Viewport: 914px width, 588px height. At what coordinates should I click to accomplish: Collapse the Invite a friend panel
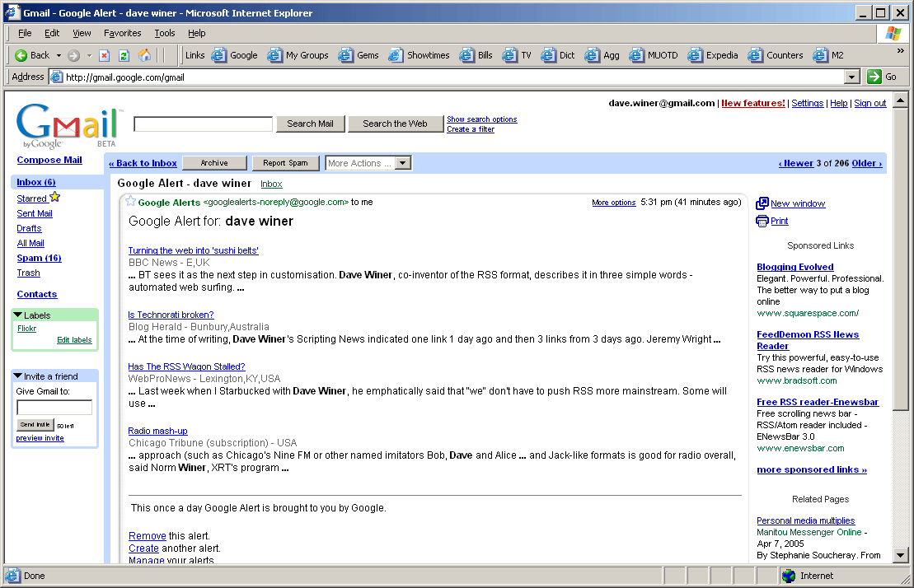coord(18,376)
